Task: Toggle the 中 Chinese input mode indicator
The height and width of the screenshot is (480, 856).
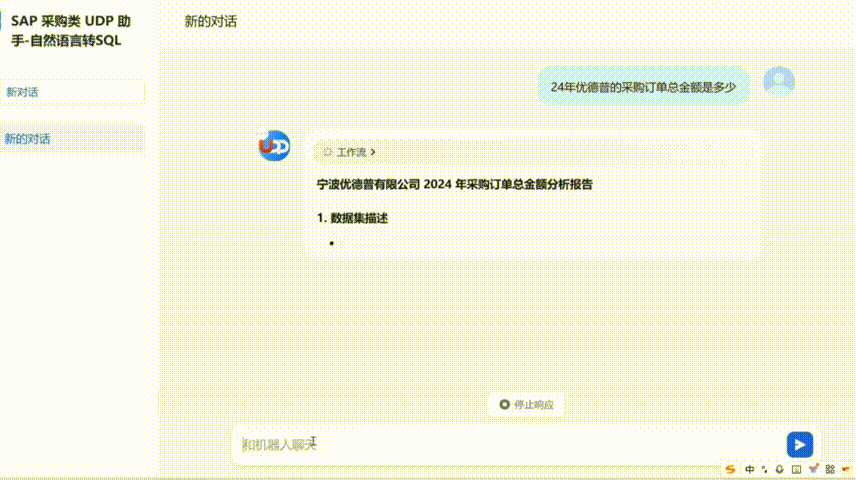Action: coord(749,469)
